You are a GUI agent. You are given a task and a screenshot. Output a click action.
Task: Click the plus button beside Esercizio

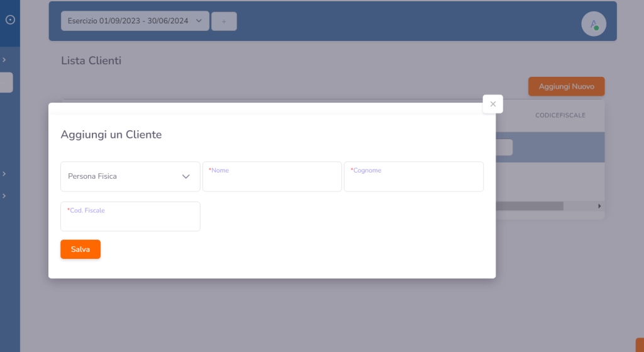tap(224, 21)
